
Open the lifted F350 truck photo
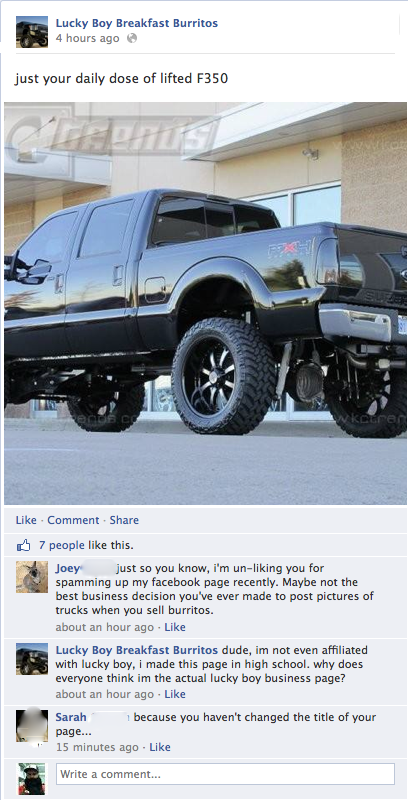click(x=206, y=303)
